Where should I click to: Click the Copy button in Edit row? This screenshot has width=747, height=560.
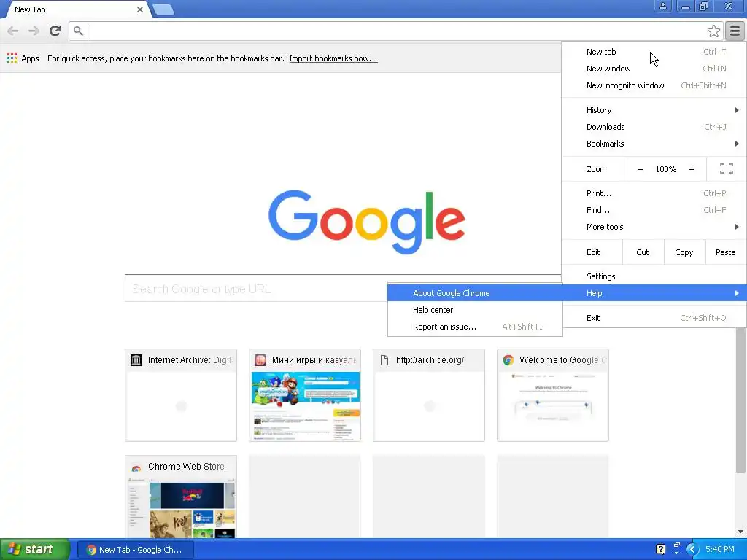(684, 252)
